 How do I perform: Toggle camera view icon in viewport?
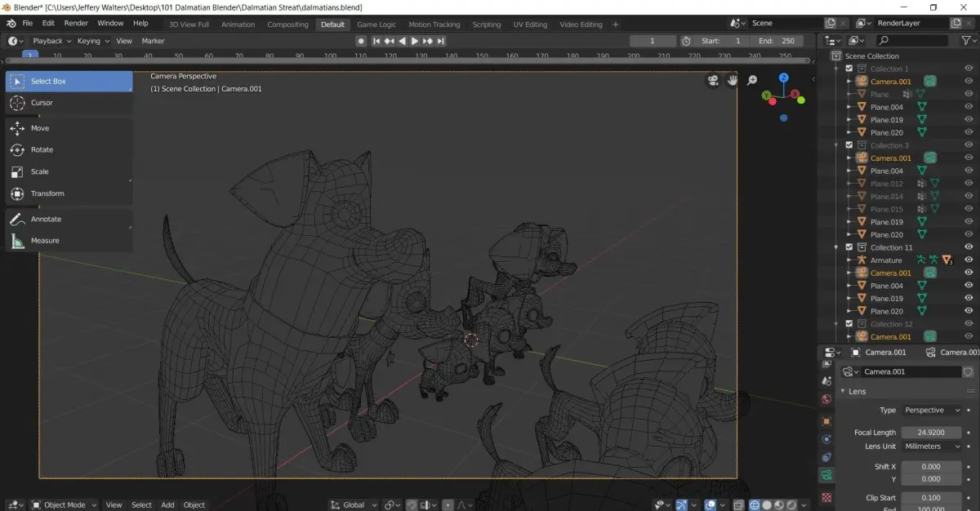click(x=713, y=80)
